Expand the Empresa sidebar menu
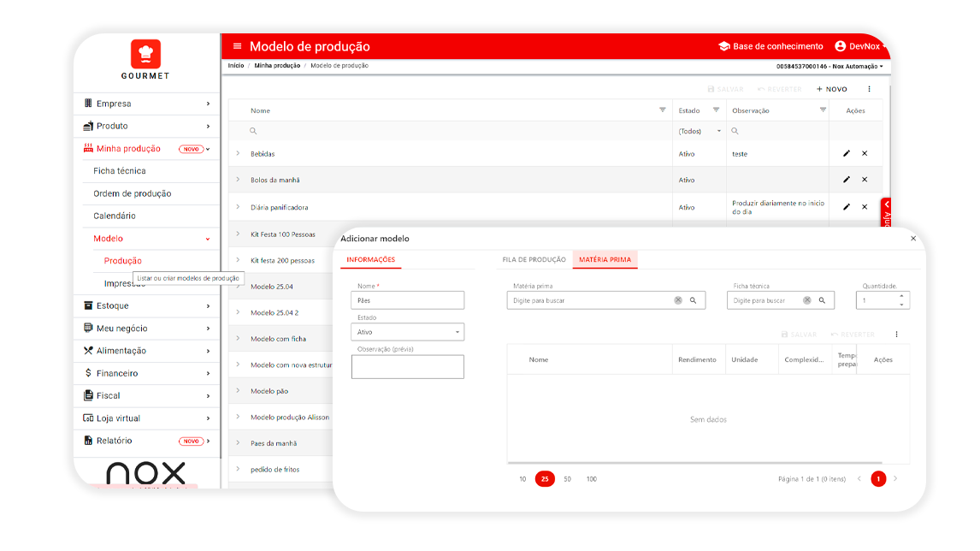The width and height of the screenshot is (980, 551). pyautogui.click(x=147, y=104)
